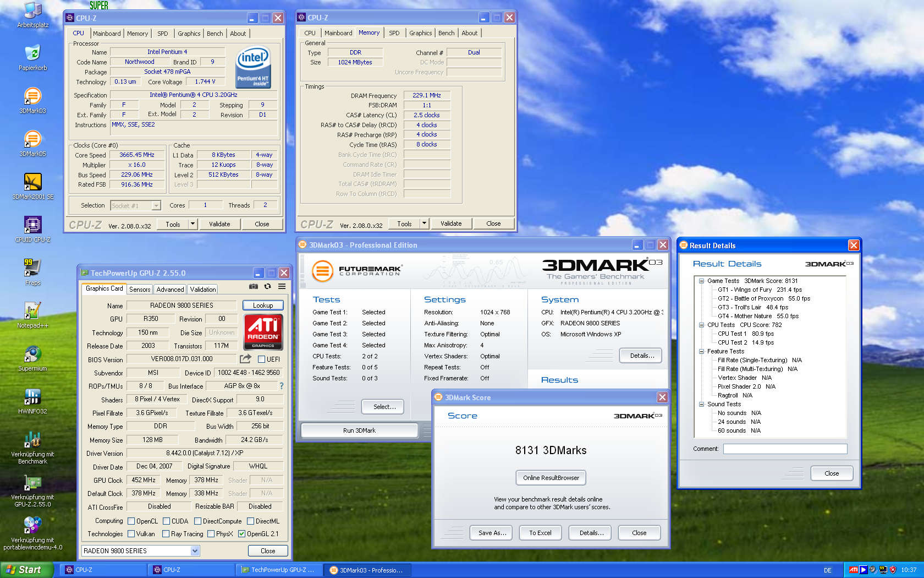Click speaker volume tray icon
Image resolution: width=924 pixels, height=578 pixels.
tap(873, 570)
